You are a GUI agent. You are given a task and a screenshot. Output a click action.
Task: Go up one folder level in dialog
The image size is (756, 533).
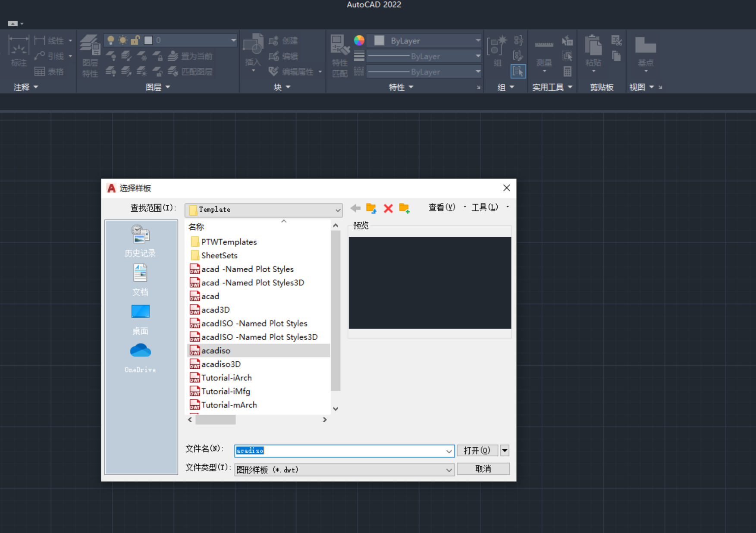[x=371, y=208]
